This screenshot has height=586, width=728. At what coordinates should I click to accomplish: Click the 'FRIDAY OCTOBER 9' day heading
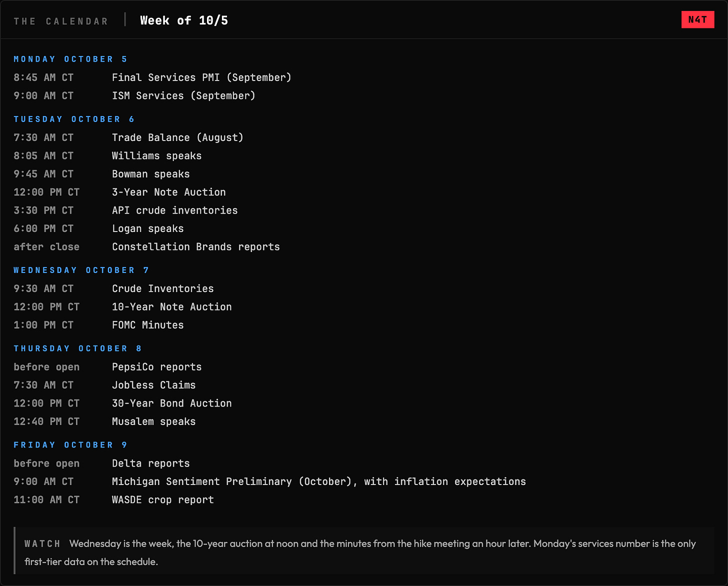pos(70,445)
